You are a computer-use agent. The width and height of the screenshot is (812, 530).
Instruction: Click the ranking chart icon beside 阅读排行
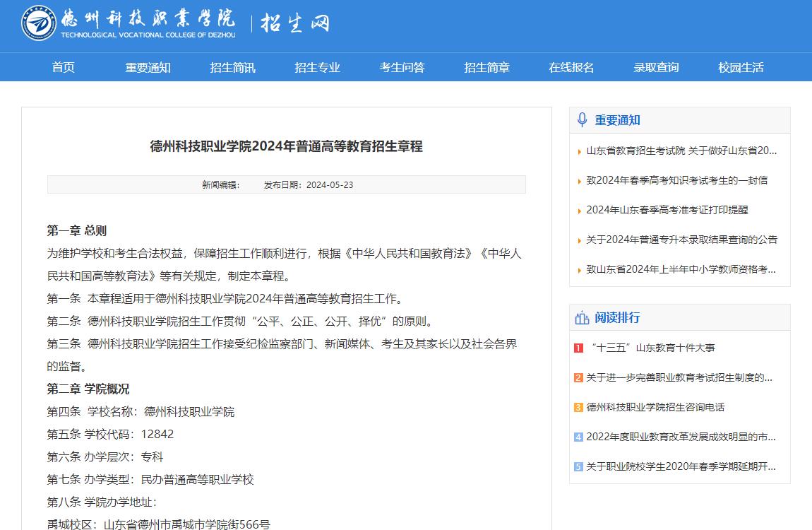coord(582,317)
